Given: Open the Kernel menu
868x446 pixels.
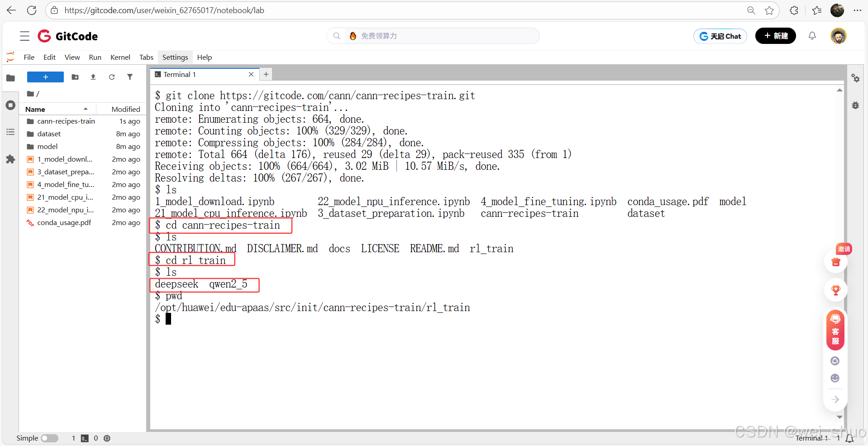Looking at the screenshot, I should point(120,57).
